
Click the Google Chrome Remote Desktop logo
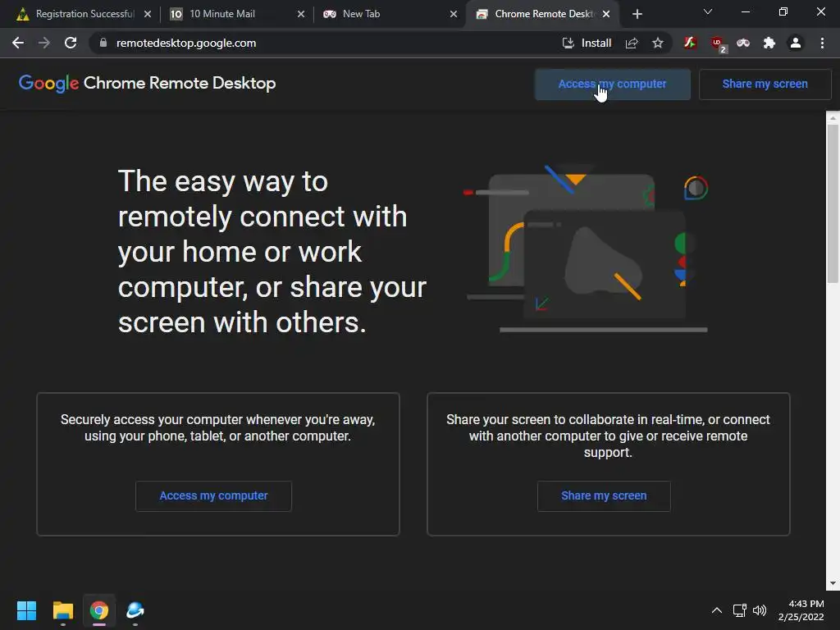tap(148, 84)
